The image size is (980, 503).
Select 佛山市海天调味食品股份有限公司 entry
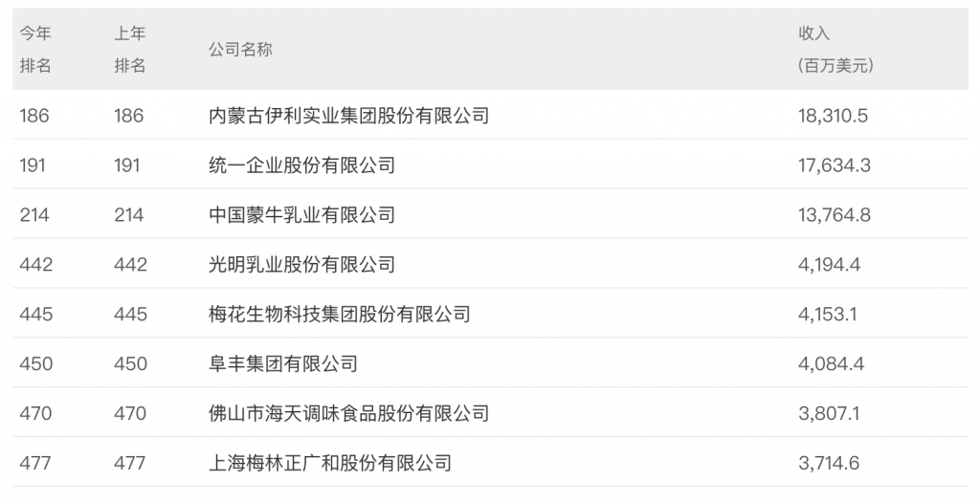click(348, 413)
